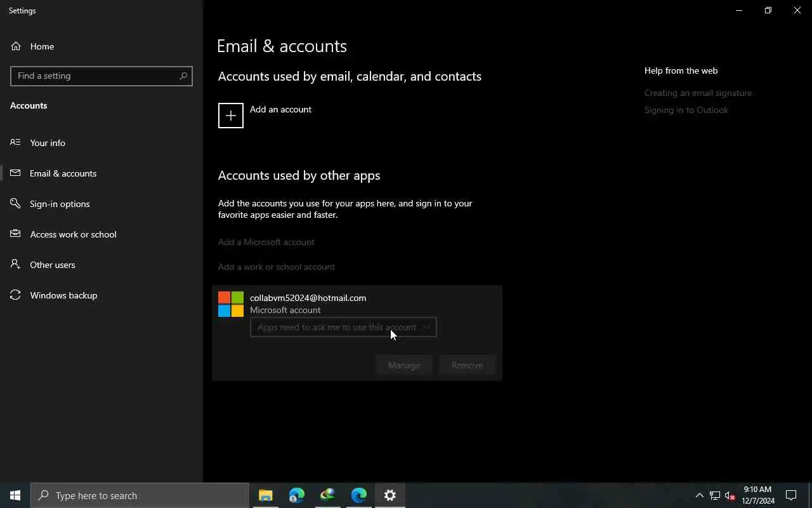Click the network status tray icon

pyautogui.click(x=715, y=495)
